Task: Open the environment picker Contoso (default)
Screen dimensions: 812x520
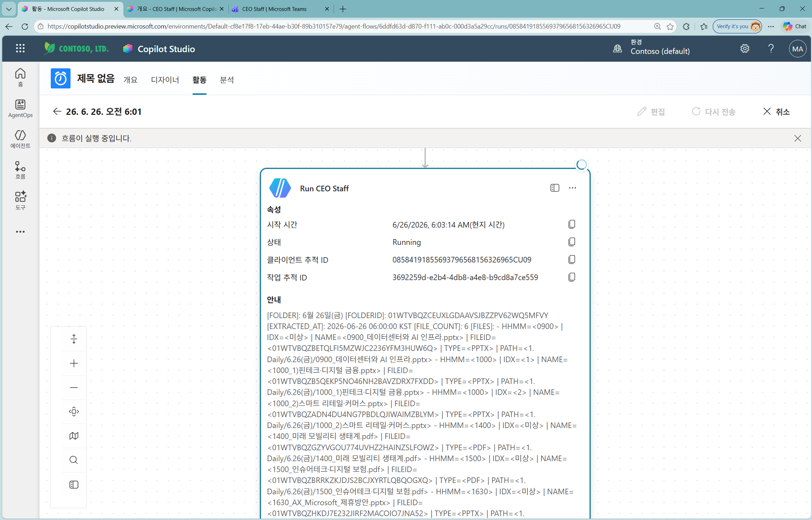Action: (x=652, y=47)
